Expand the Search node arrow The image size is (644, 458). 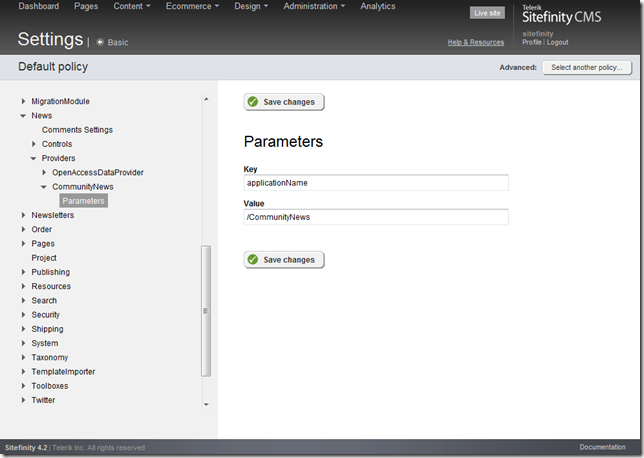(23, 300)
